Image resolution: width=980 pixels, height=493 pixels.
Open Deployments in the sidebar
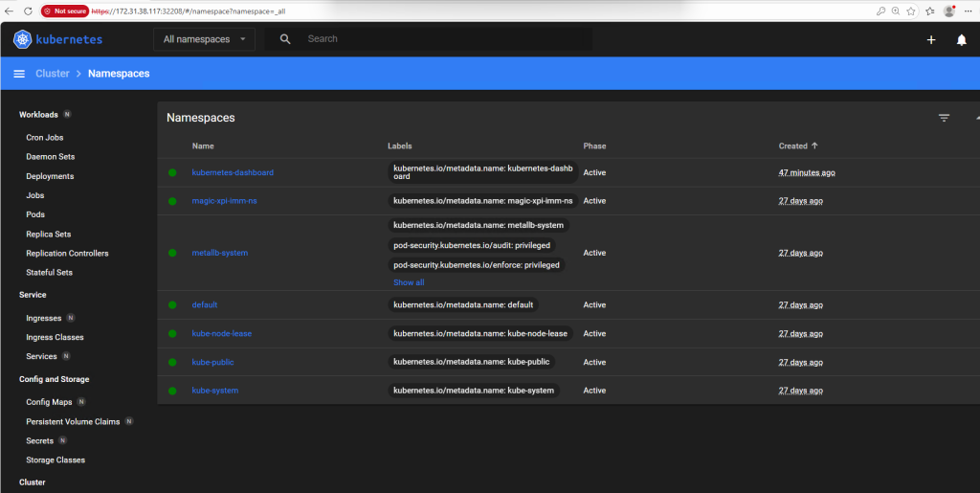click(x=50, y=176)
